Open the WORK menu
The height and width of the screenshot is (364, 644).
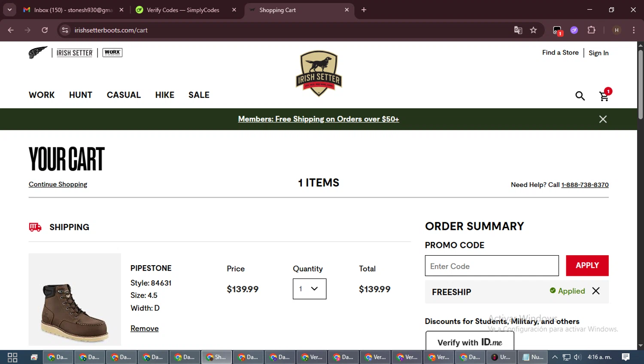42,95
